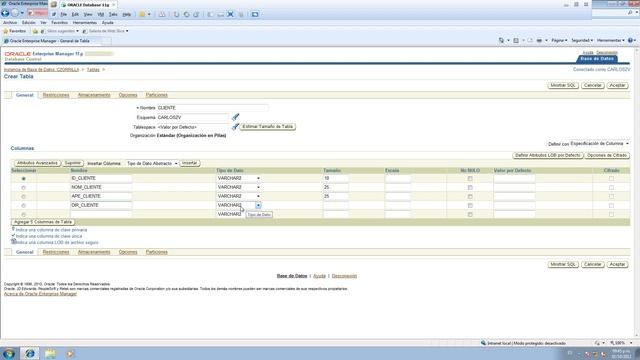The height and width of the screenshot is (360, 640).
Task: Open Tipo de Dato dropdown for DIR_CLIENTE
Action: [x=239, y=205]
